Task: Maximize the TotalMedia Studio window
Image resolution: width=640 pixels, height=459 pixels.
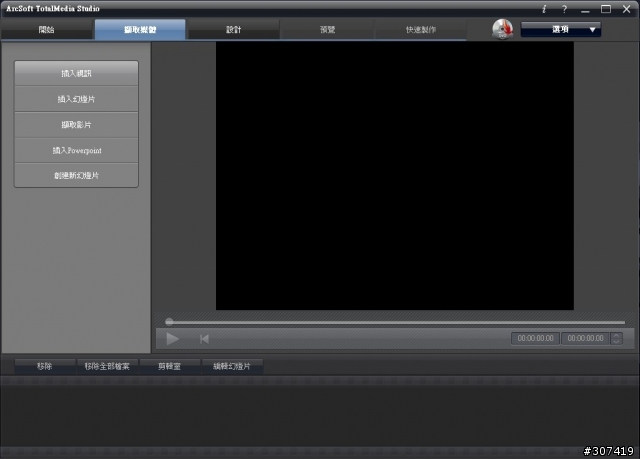Action: pos(606,9)
